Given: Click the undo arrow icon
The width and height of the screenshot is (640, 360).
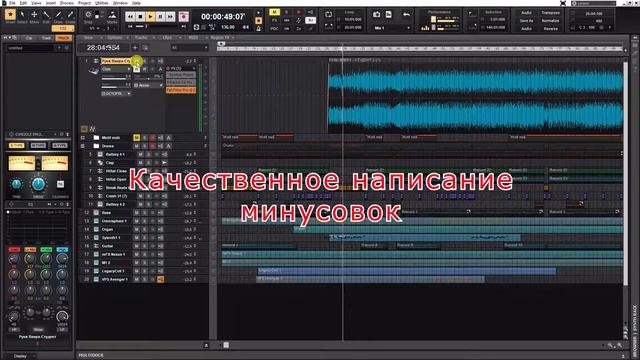Looking at the screenshot, I should [x=406, y=15].
